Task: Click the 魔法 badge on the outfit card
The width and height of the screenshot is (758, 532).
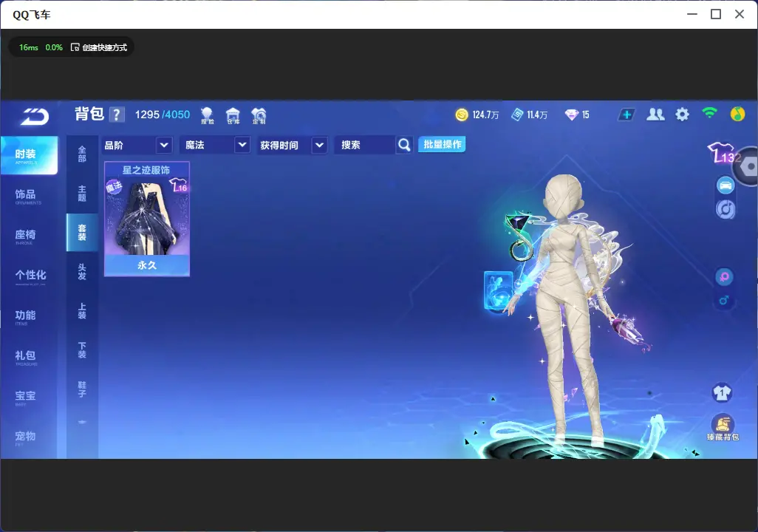Action: coord(115,186)
